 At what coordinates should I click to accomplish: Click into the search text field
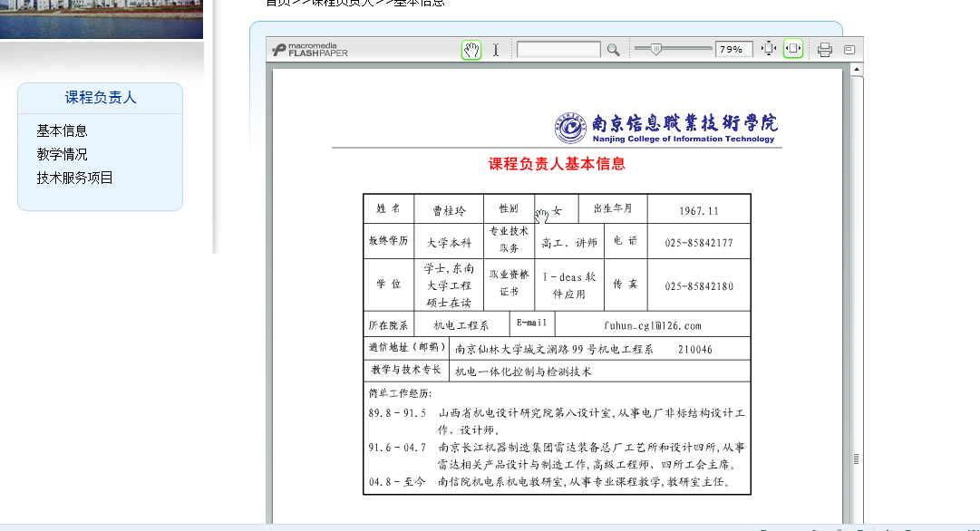pyautogui.click(x=558, y=49)
